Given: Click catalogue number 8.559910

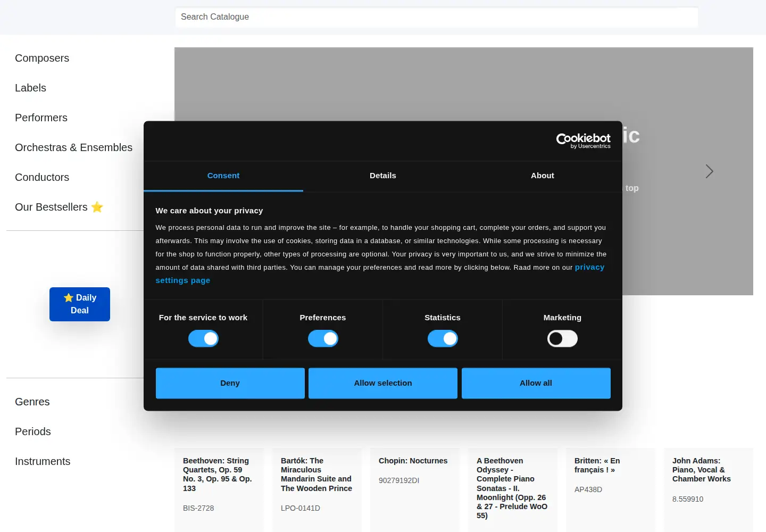Looking at the screenshot, I should point(688,499).
